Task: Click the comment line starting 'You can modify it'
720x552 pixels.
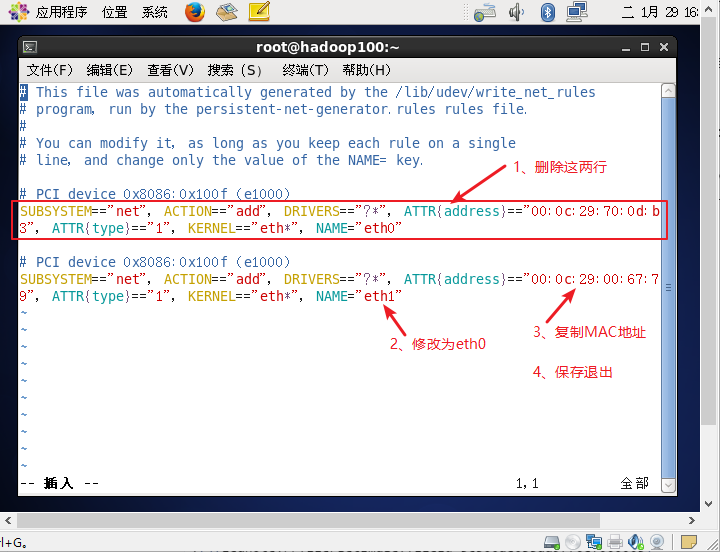Action: (268, 143)
